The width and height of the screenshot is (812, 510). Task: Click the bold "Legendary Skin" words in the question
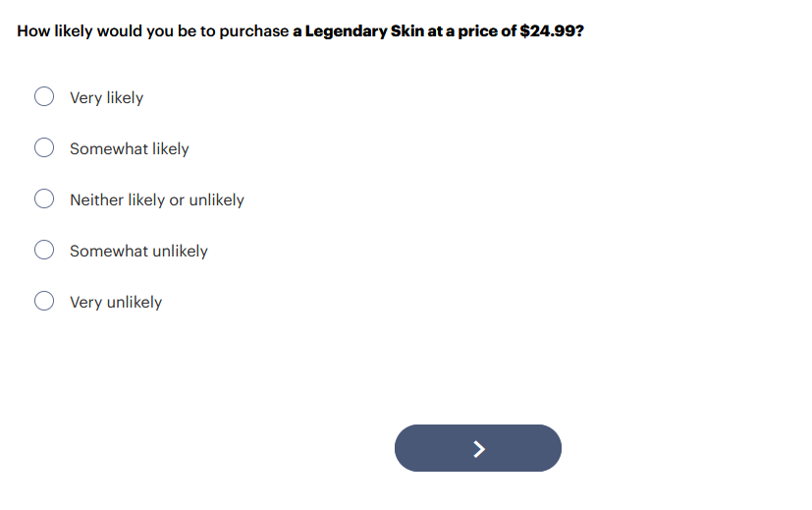[364, 30]
